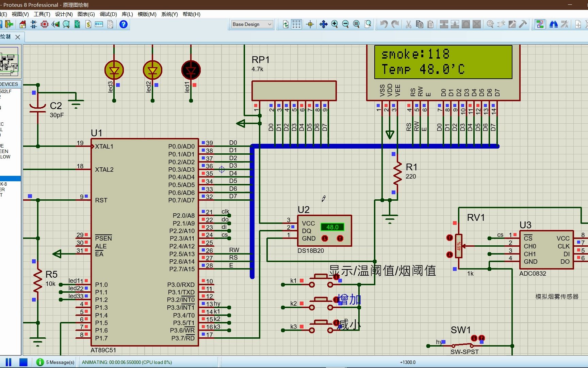Image resolution: width=588 pixels, height=368 pixels.
Task: Toggle the SW1 SPST switch closed
Action: pos(474,338)
